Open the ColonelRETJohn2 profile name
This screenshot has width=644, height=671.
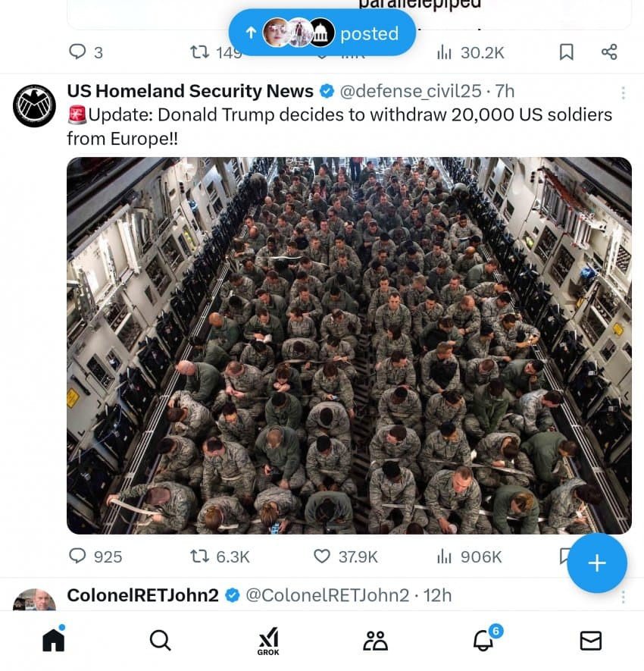point(143,595)
